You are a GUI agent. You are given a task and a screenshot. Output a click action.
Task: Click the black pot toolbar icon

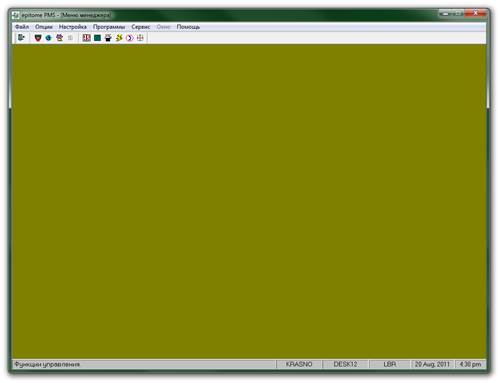point(108,38)
